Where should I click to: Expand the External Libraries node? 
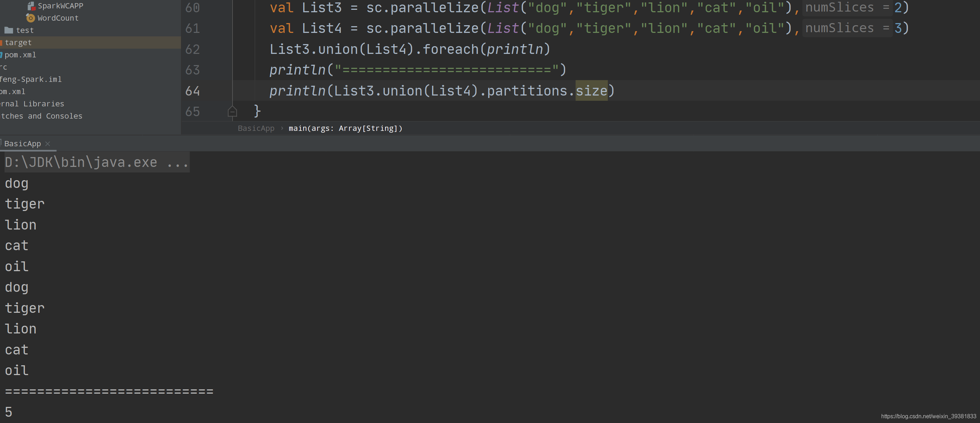click(32, 104)
